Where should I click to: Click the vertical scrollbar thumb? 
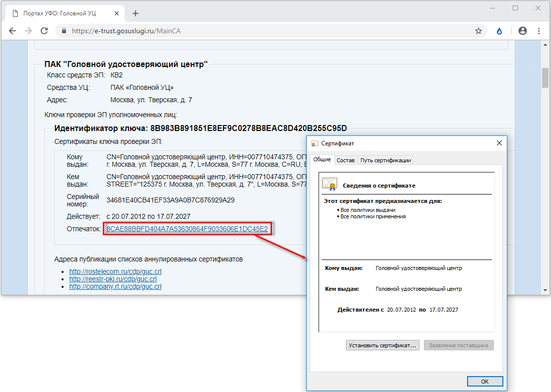pos(545,77)
